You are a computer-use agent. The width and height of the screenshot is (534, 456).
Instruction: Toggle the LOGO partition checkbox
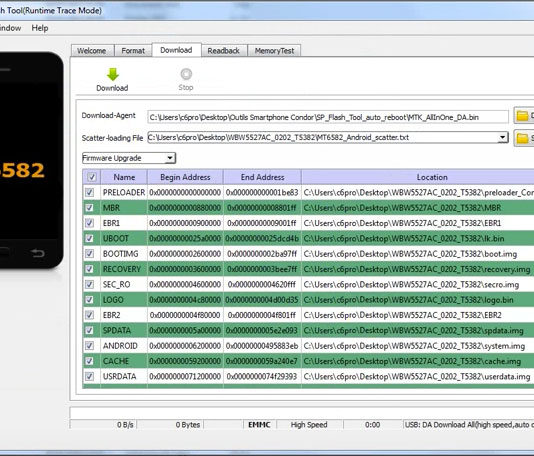[89, 300]
